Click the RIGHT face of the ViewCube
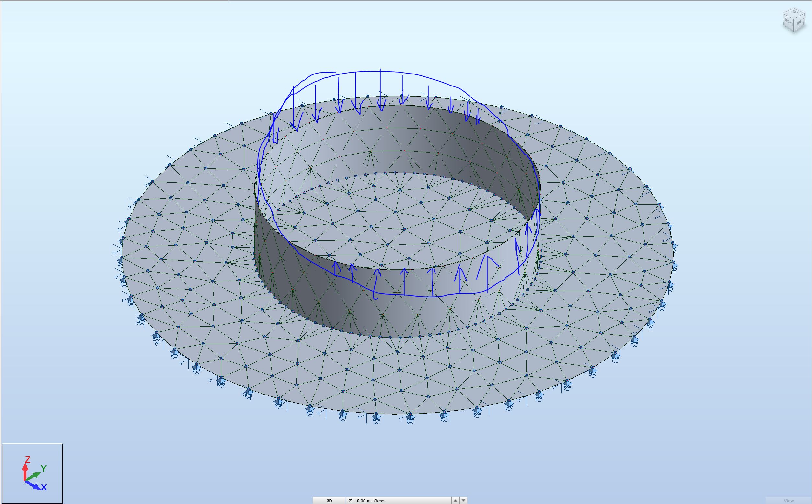Image resolution: width=812 pixels, height=504 pixels. coord(800,23)
